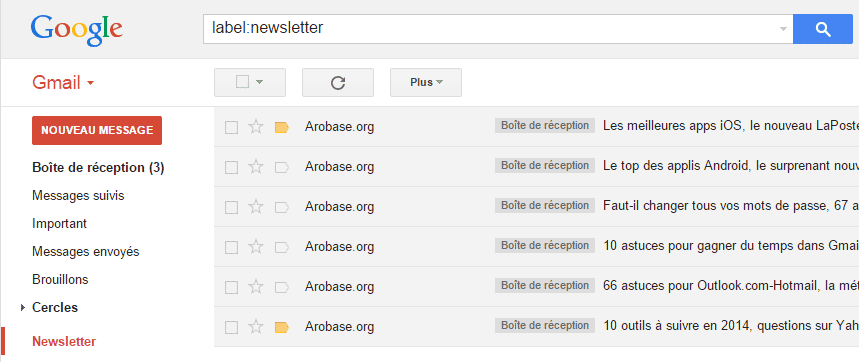Star the 66 astuces pour Outlook email
Image resolution: width=859 pixels, height=362 pixels.
pos(256,287)
